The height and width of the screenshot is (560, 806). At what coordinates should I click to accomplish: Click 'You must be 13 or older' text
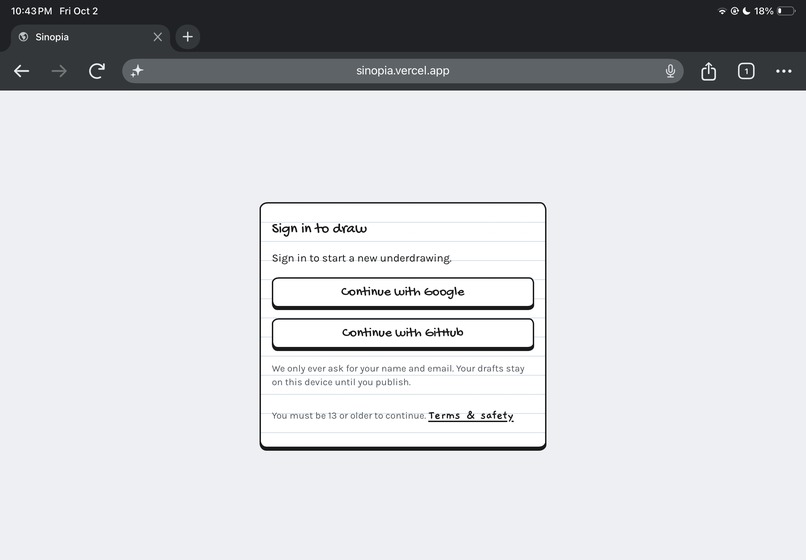point(349,416)
